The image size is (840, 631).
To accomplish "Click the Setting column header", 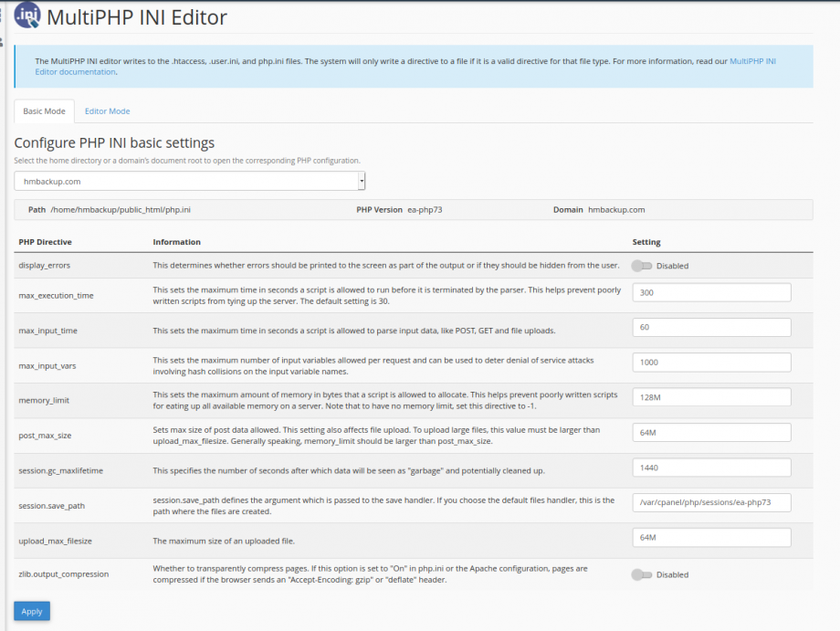I will click(x=646, y=242).
